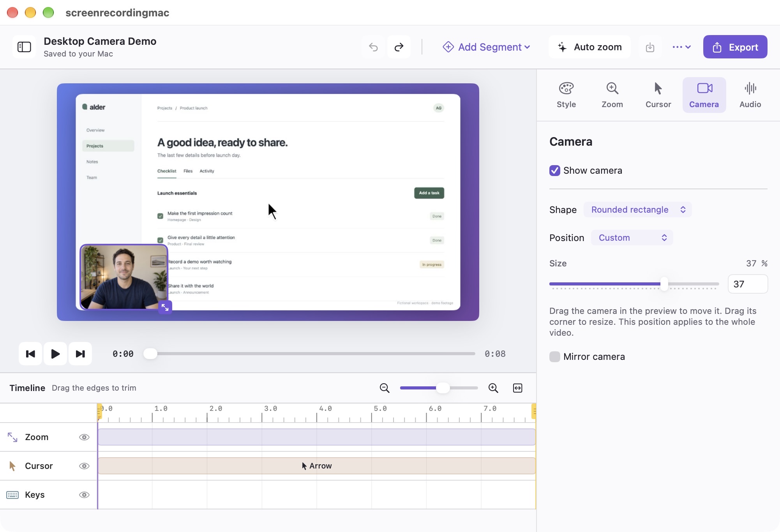Uncheck Show camera checkbox
Screen dimensions: 780x532
tap(555, 171)
